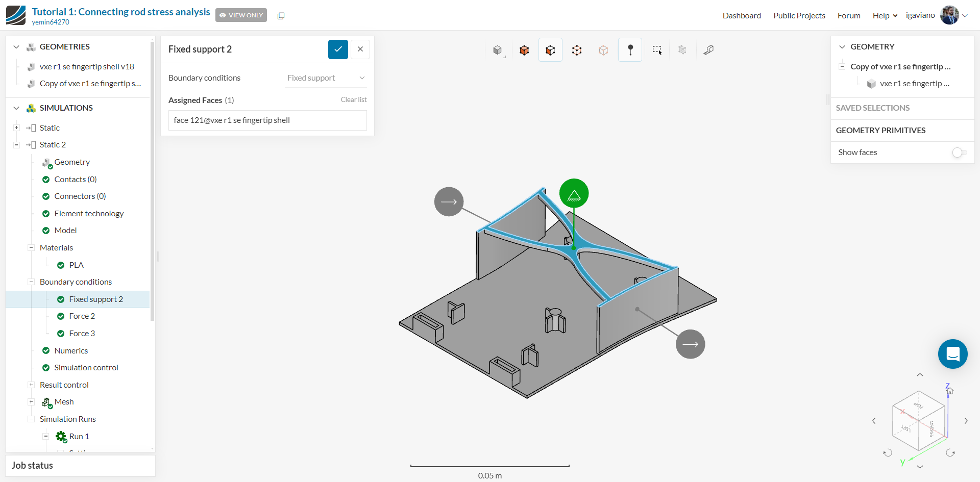Turn view right with right arrow

(966, 421)
